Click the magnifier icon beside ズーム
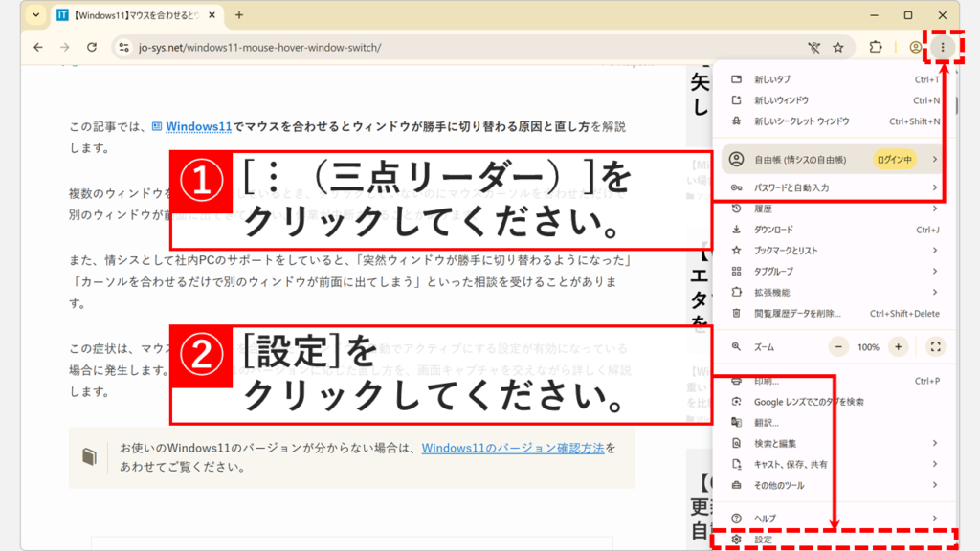Screen dimensions: 980x551 [736, 346]
